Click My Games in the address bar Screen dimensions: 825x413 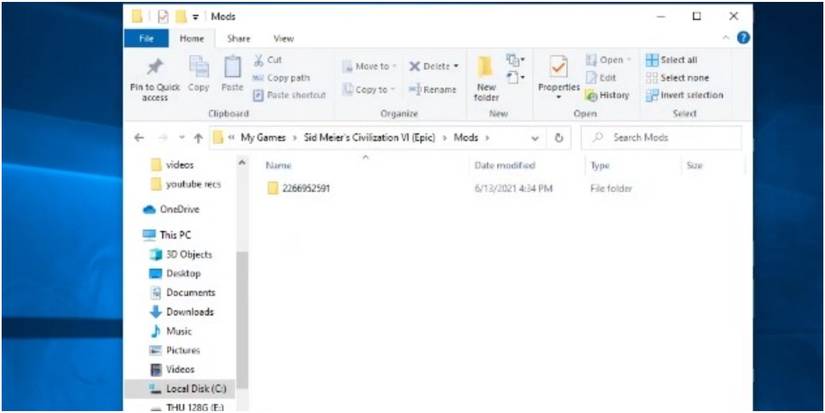[263, 138]
